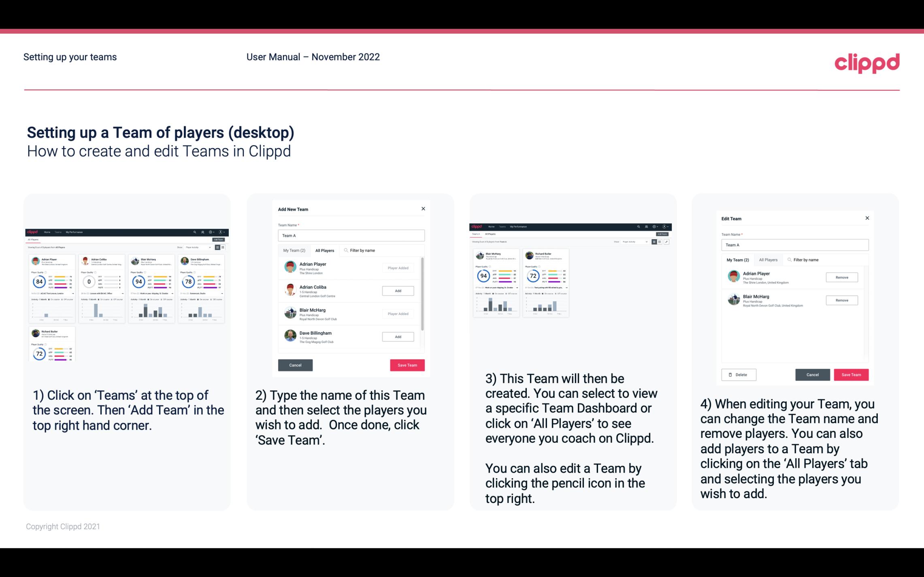Click the Clippd logo in top right
924x577 pixels.
click(x=867, y=62)
